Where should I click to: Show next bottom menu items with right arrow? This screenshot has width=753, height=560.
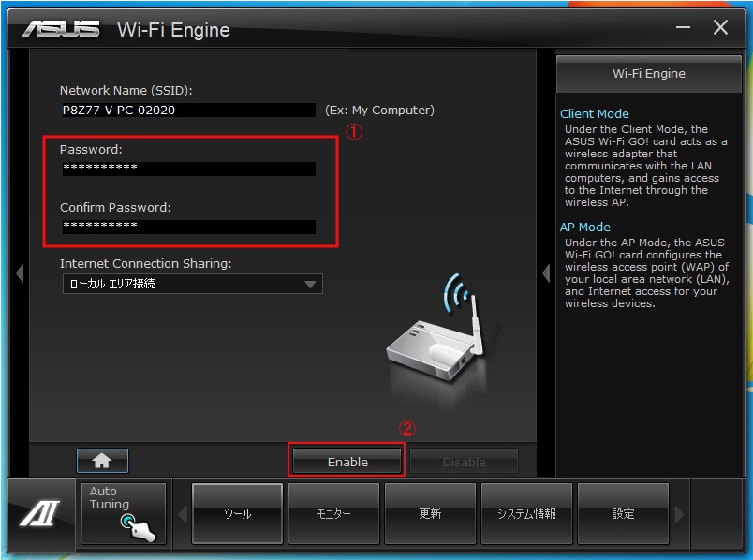[x=679, y=514]
